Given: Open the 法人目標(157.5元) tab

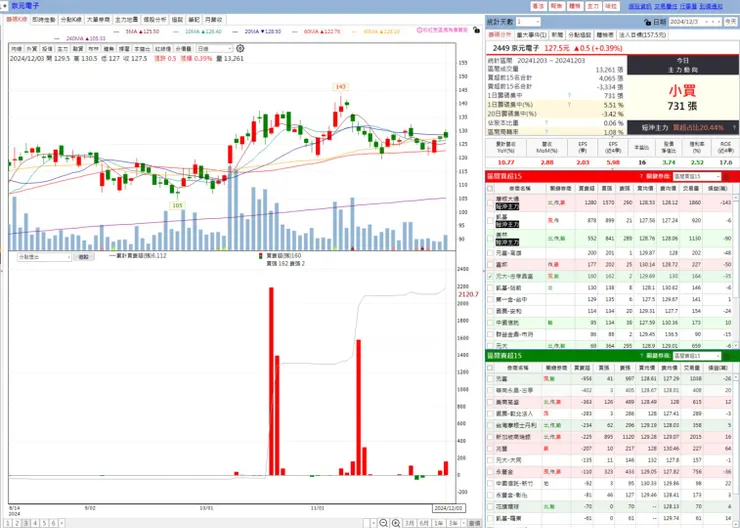Looking at the screenshot, I should (x=642, y=35).
